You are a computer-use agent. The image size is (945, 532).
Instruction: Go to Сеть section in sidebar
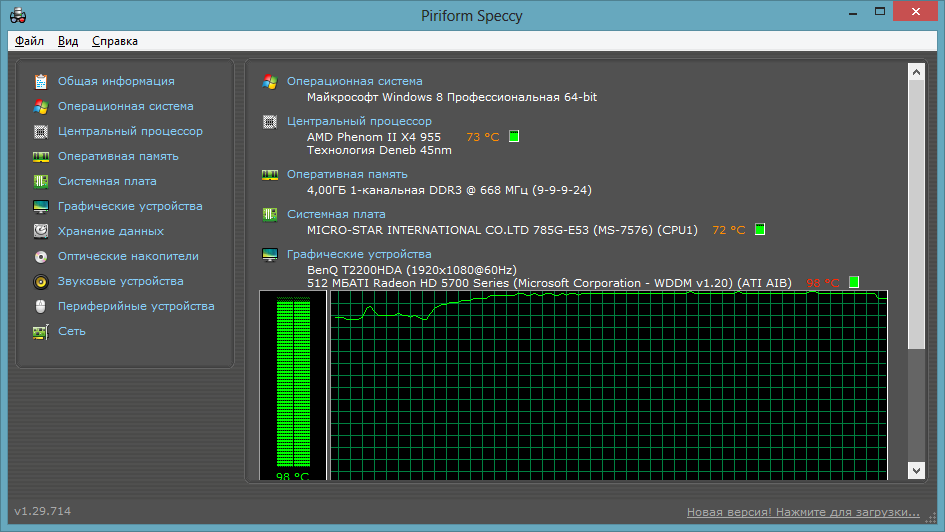(x=72, y=331)
